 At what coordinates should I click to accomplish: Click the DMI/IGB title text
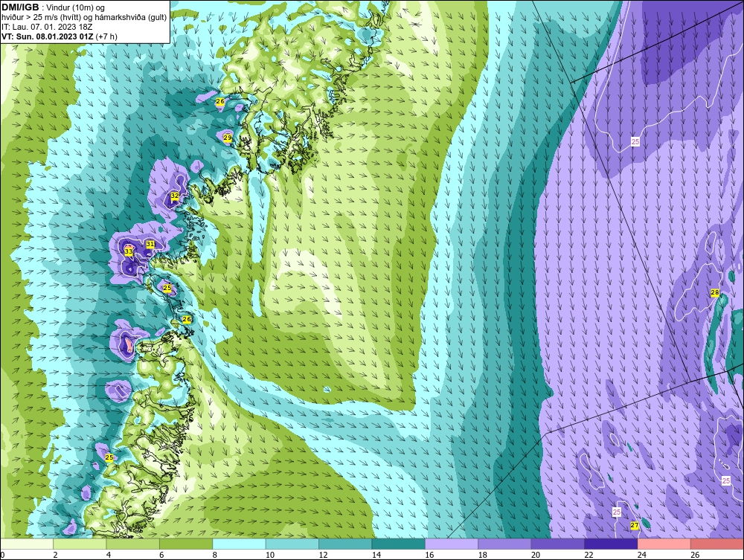20,7
